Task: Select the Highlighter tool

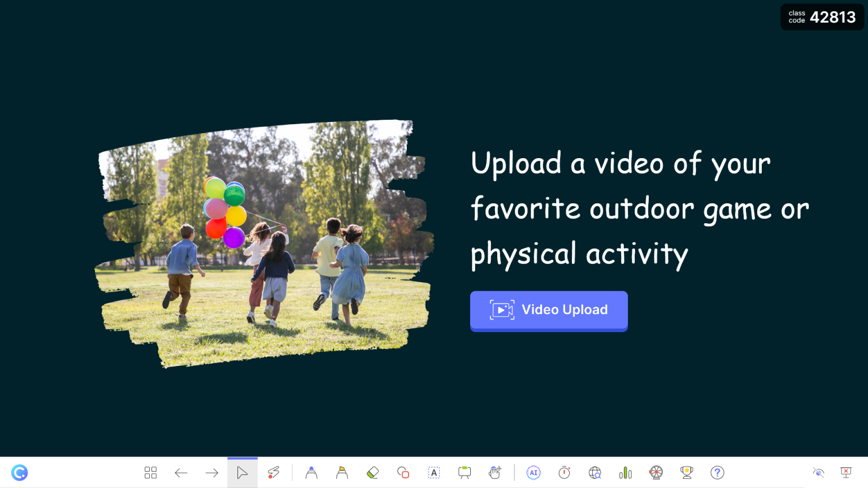Action: tap(342, 472)
